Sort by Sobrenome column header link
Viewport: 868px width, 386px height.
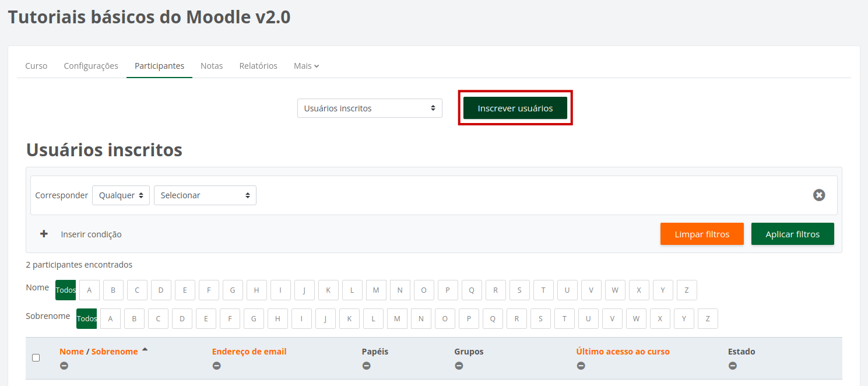[115, 352]
